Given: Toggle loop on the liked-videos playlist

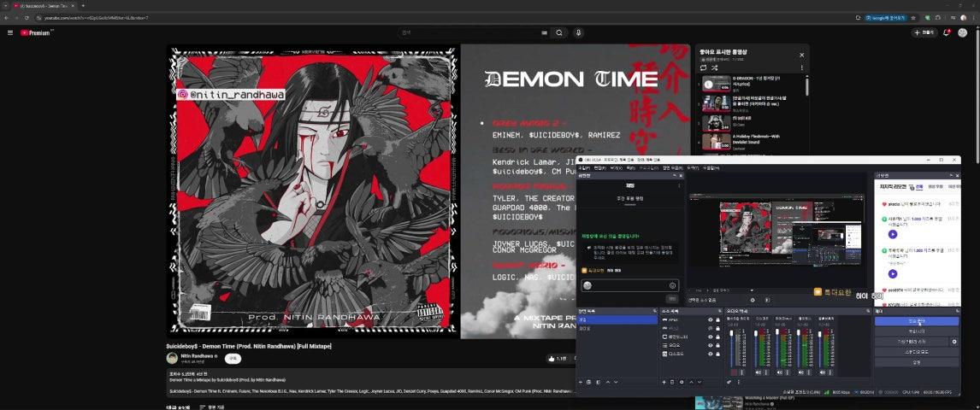Looking at the screenshot, I should [704, 67].
